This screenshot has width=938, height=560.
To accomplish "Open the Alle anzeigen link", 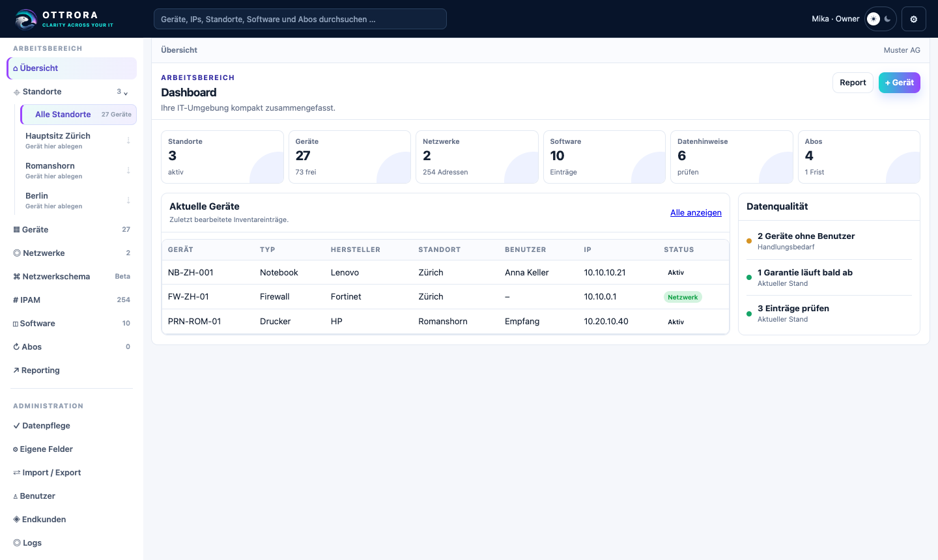I will coord(696,213).
